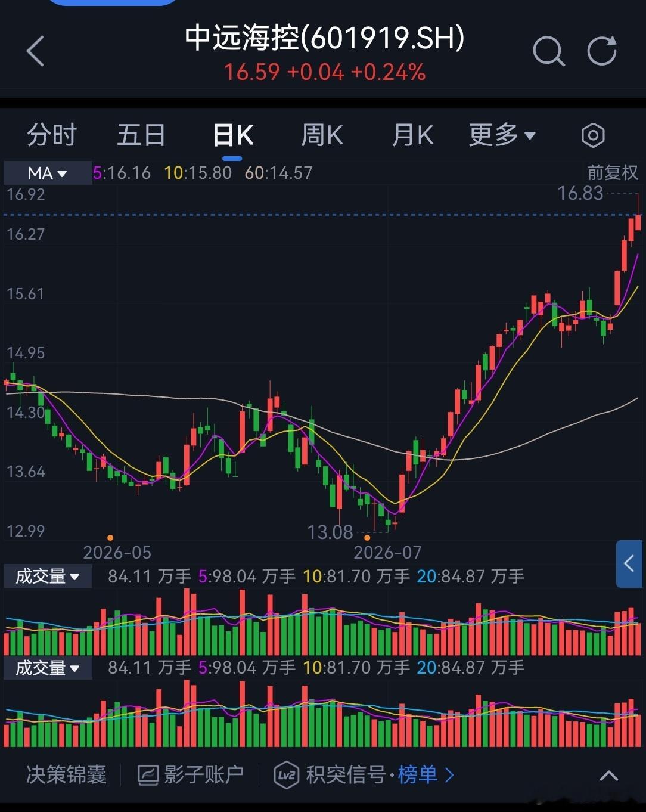Tap the y-axis label 15.61

click(x=26, y=294)
